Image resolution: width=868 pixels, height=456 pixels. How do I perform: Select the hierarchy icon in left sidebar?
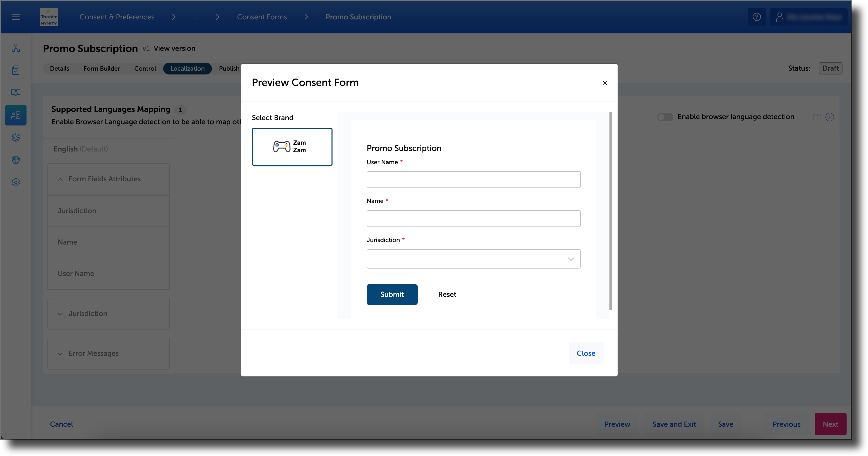16,47
